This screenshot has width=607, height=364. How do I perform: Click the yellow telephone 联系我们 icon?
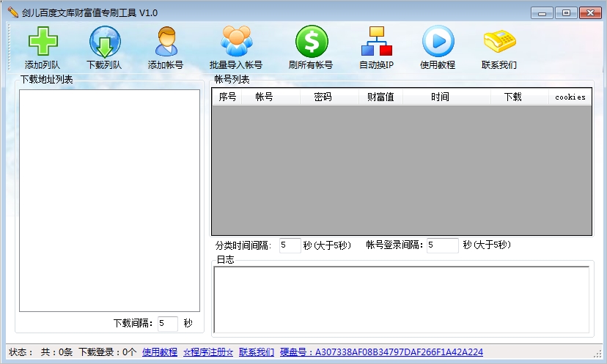tap(499, 41)
